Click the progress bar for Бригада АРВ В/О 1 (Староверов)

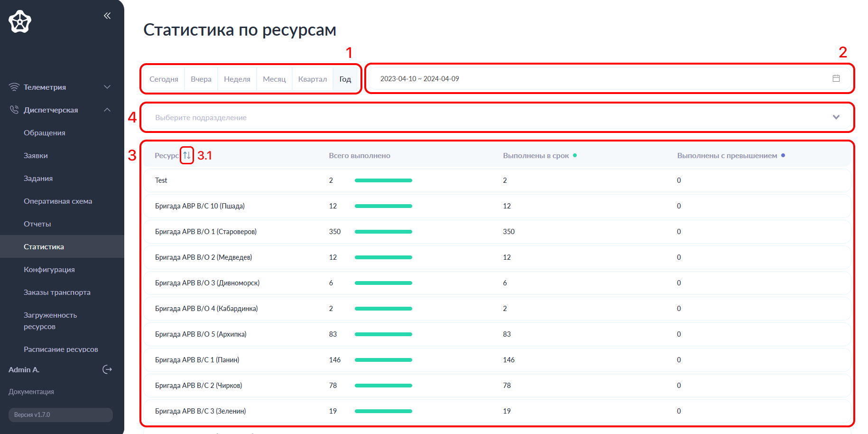(383, 232)
